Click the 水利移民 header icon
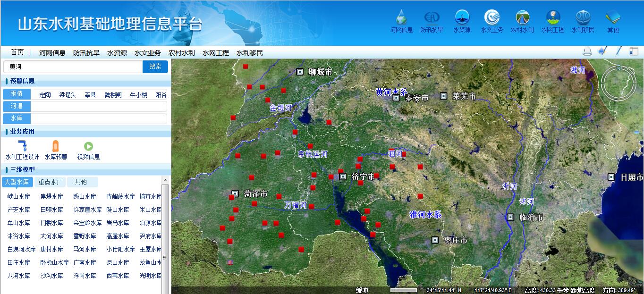Viewport: 644px width, 294px height. [583, 18]
